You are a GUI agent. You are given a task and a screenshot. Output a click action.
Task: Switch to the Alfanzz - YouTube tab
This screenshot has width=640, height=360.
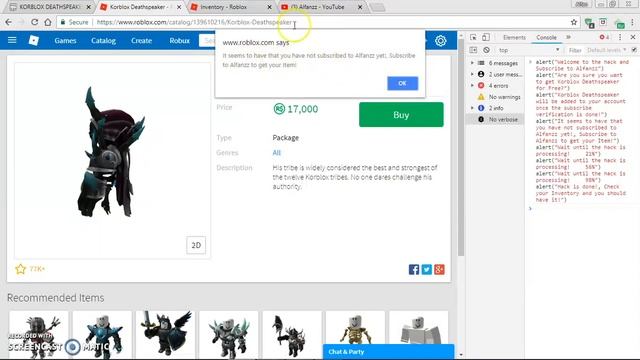pyautogui.click(x=322, y=7)
